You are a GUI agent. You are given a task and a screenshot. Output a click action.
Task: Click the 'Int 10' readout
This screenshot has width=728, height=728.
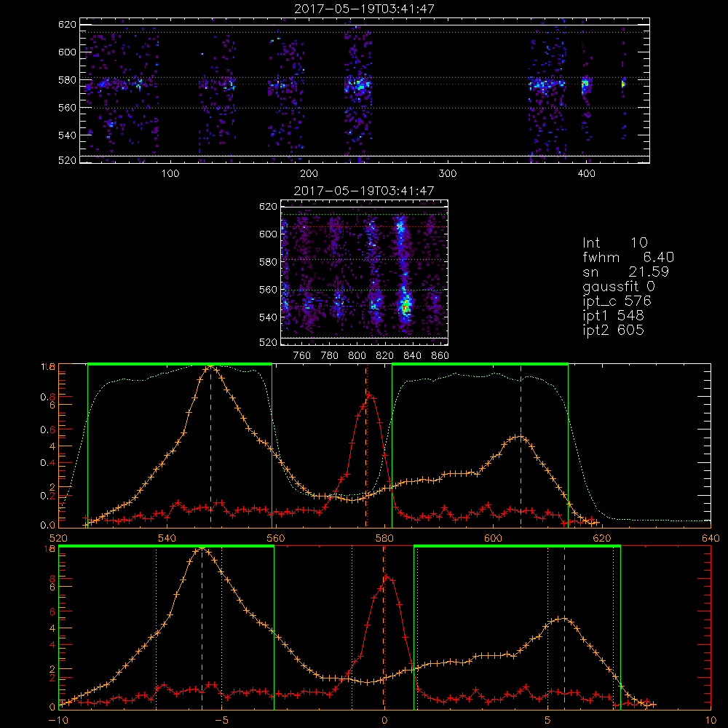pyautogui.click(x=615, y=243)
